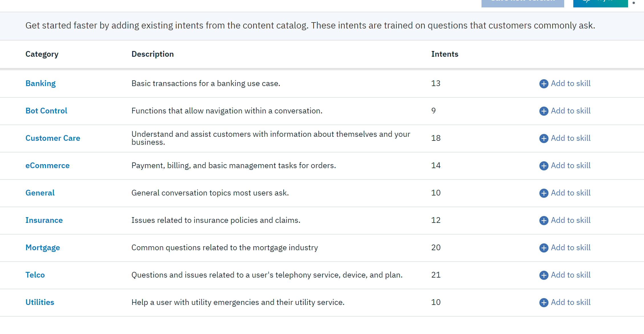Click the plus icon in Insurance row
The image size is (644, 334).
click(544, 221)
